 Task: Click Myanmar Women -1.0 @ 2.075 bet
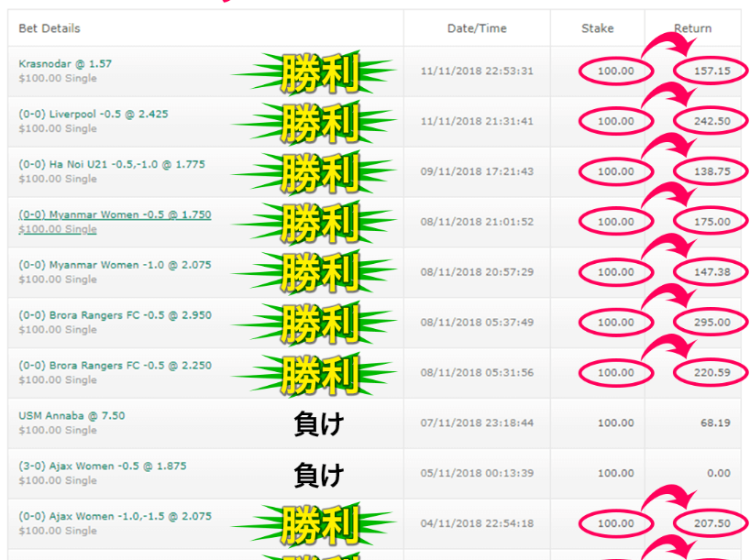point(115,265)
